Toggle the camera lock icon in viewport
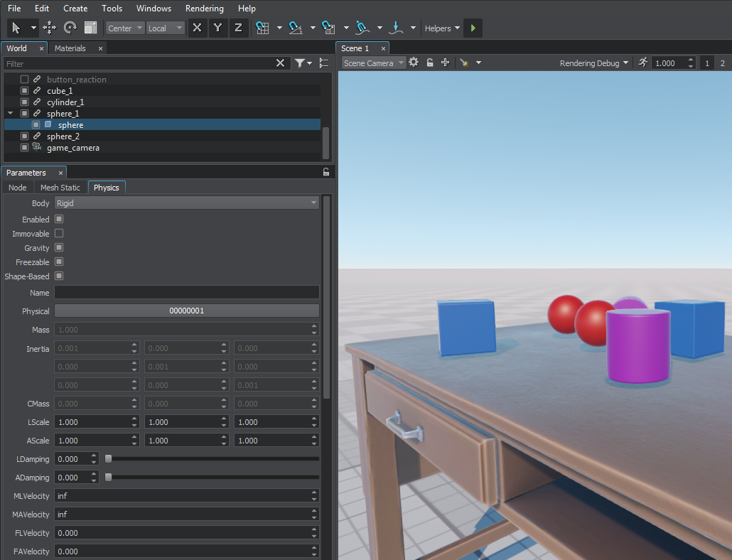 coord(430,63)
